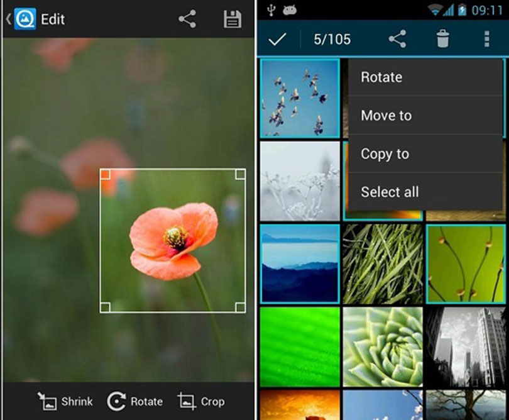Image resolution: width=509 pixels, height=420 pixels.
Task: Choose Copy to from the overflow menu
Action: (x=425, y=153)
